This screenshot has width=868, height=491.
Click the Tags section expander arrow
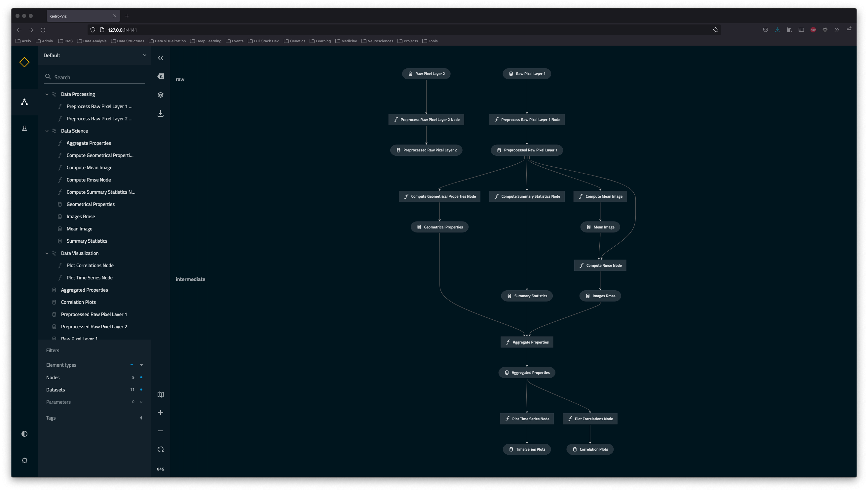[x=141, y=418]
